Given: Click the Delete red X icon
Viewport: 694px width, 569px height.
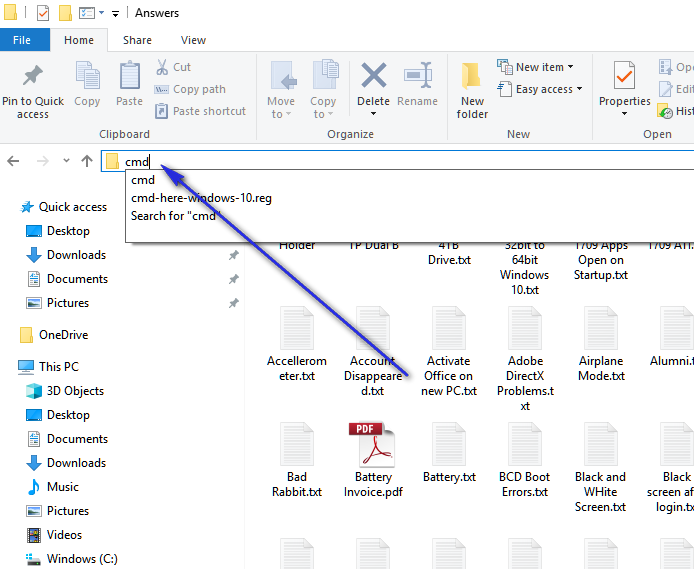Looking at the screenshot, I should pyautogui.click(x=374, y=75).
